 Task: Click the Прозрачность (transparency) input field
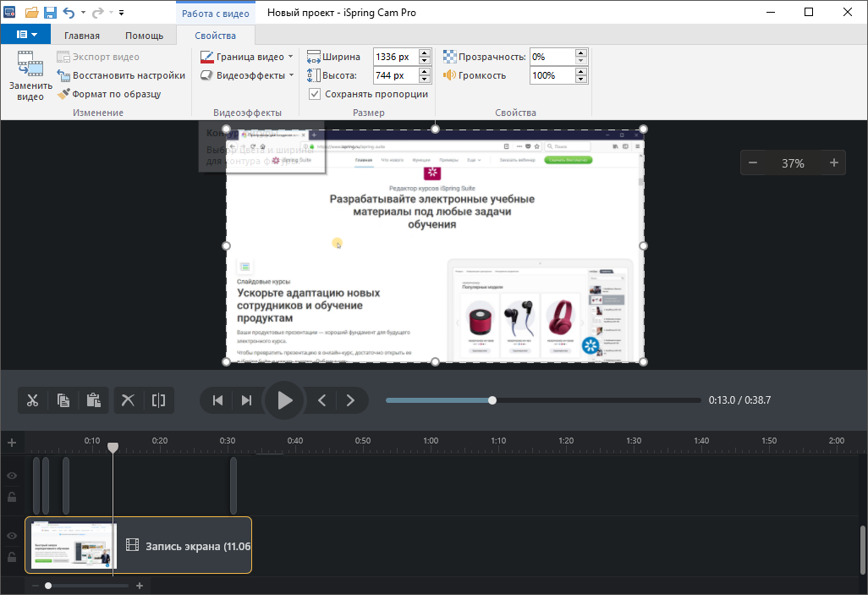click(x=552, y=57)
